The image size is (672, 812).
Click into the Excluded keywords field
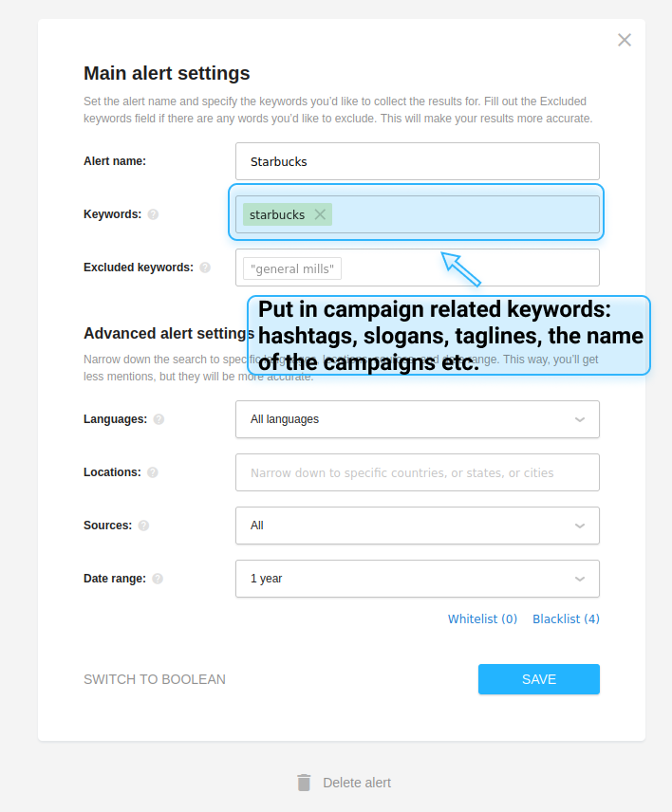(x=418, y=268)
